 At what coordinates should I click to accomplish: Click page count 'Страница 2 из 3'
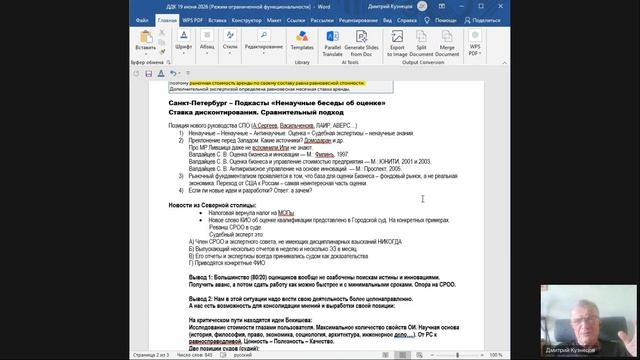coord(151,355)
